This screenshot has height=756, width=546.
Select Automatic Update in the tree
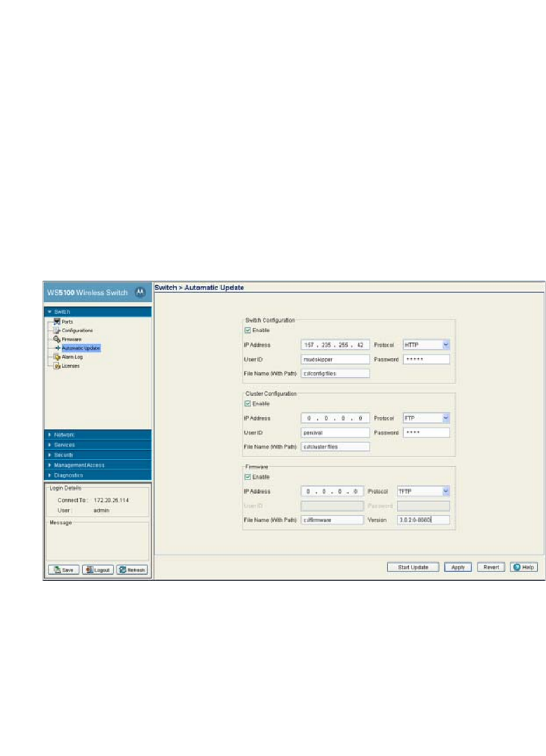pyautogui.click(x=81, y=348)
